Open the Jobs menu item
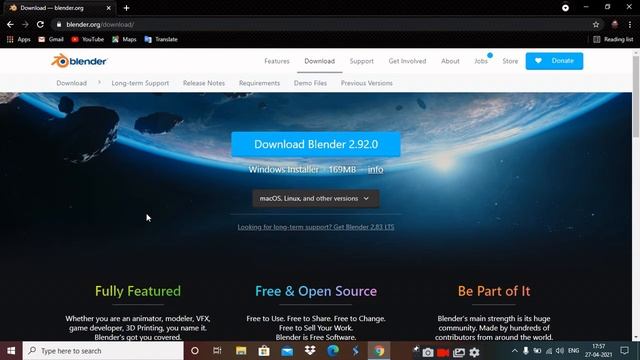The image size is (640, 360). tap(481, 61)
